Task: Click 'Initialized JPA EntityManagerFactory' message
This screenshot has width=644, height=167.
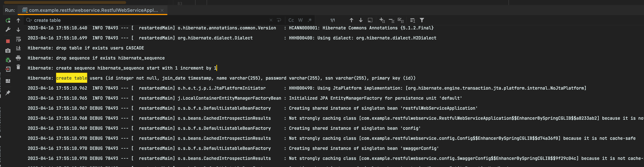Action: [375, 98]
